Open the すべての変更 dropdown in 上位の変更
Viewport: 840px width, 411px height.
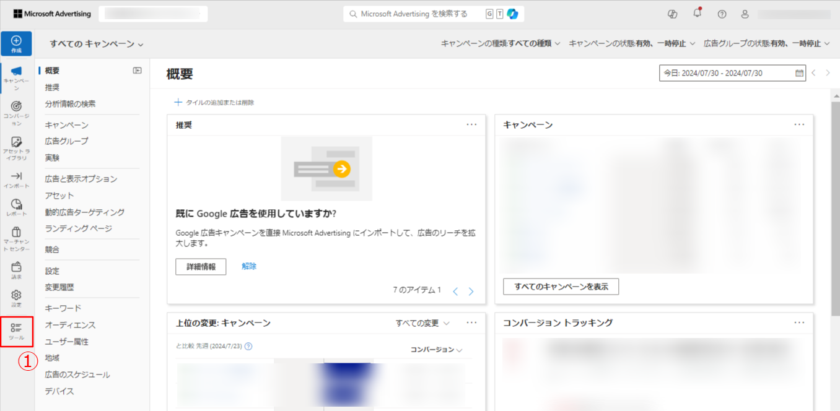422,323
